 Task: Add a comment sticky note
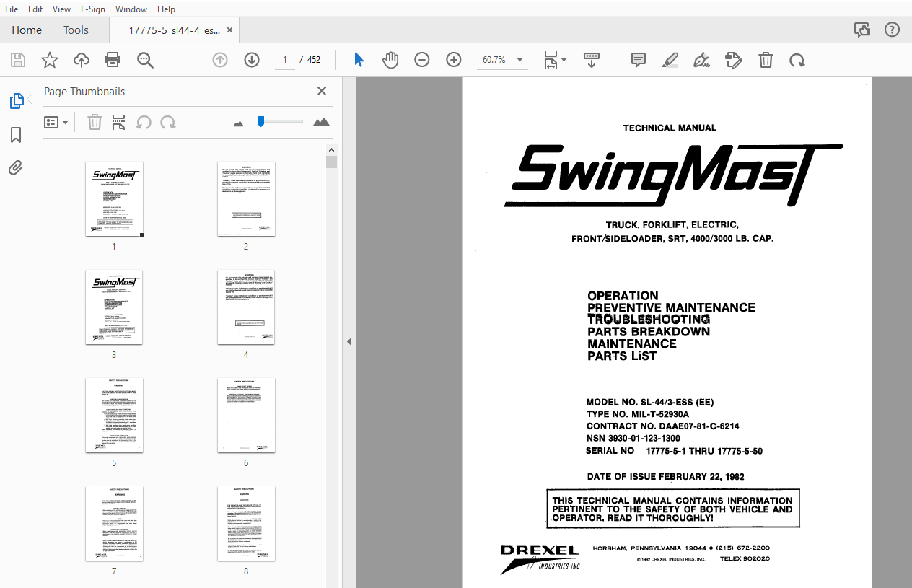639,60
